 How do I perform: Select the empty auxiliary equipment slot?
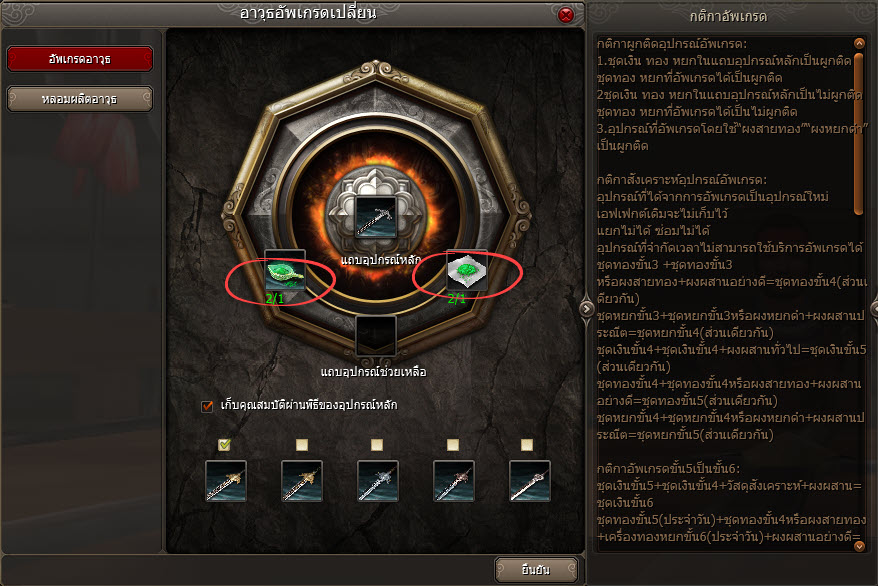376,336
